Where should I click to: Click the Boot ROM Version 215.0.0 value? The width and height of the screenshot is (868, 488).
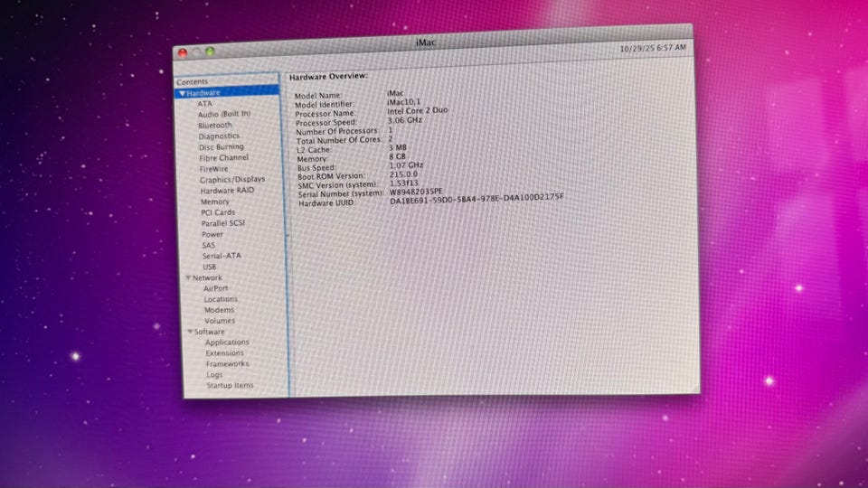(403, 174)
